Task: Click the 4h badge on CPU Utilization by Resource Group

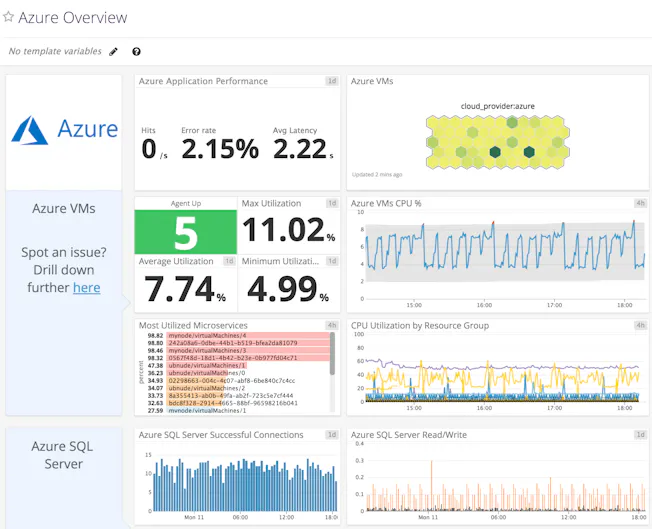Action: pos(640,325)
